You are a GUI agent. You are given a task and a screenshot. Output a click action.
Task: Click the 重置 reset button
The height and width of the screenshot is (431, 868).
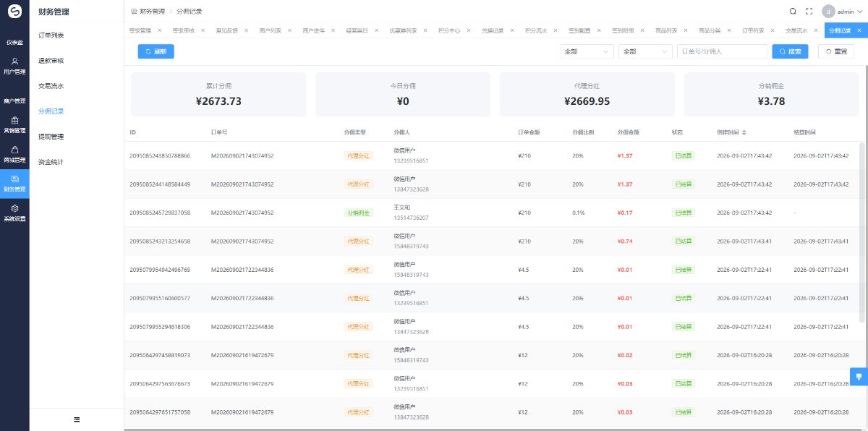click(x=836, y=51)
